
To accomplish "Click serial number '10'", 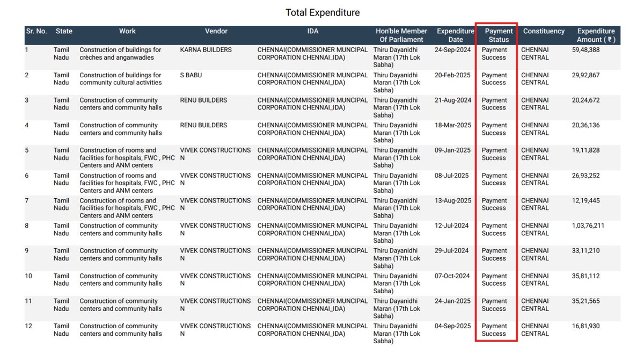I will coord(28,276).
